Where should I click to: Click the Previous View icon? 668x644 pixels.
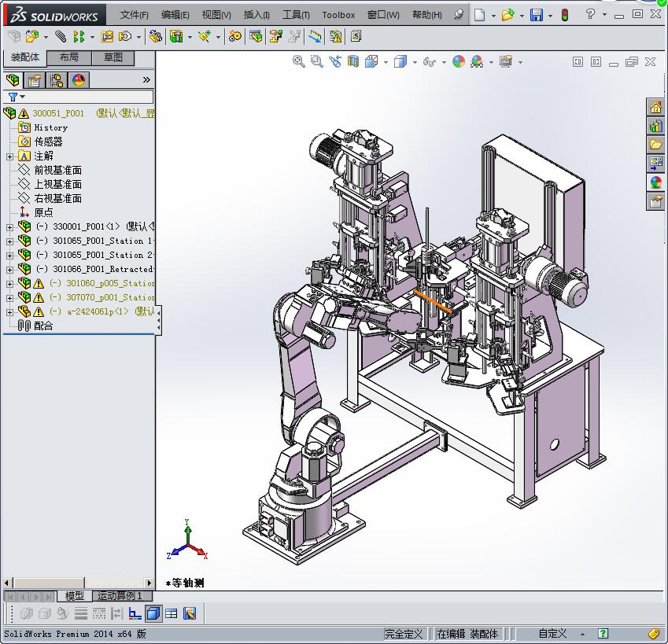pos(335,61)
